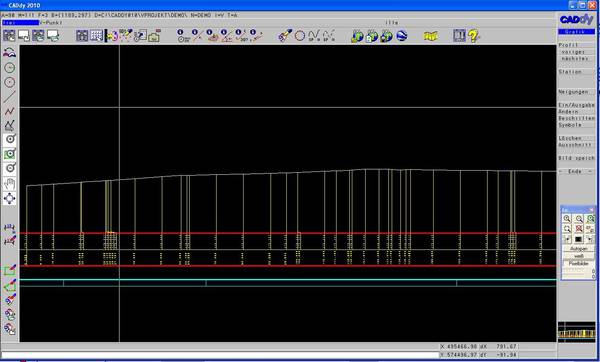The image size is (600, 362).
Task: Click the globe icon in top toolbar
Action: pos(401,36)
